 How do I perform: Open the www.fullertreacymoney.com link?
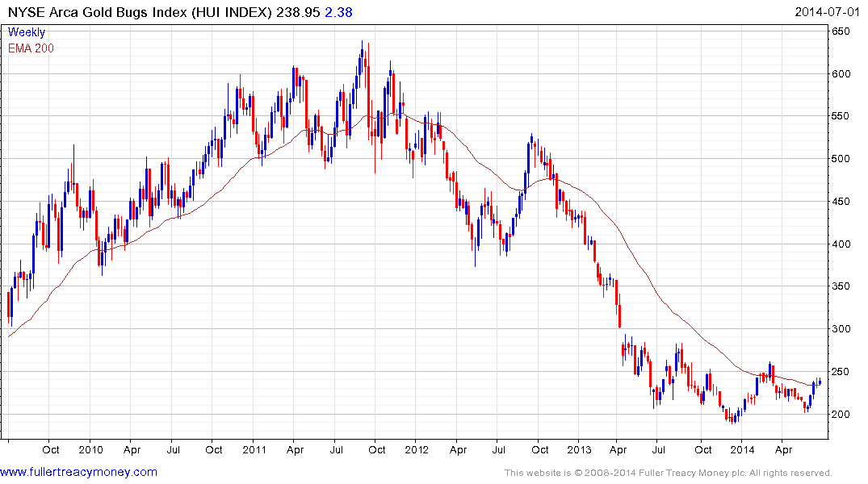point(78,473)
